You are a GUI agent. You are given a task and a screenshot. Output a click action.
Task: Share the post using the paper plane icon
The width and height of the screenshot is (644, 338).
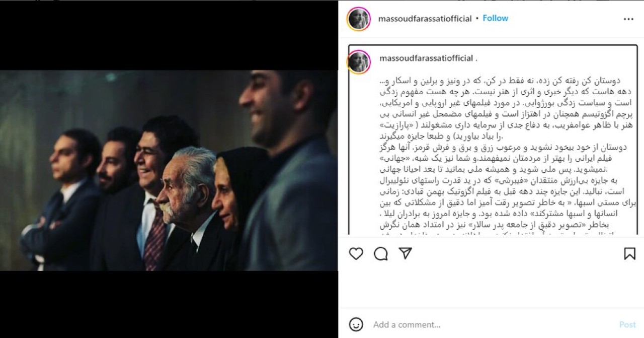pos(406,253)
